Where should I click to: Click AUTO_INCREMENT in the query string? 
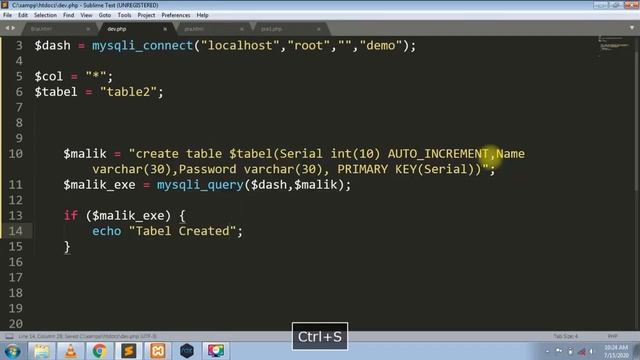(x=438, y=153)
